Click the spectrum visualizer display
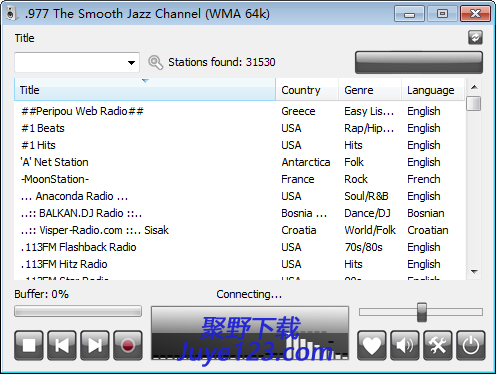Viewport: 496px width, 374px height. (x=250, y=333)
